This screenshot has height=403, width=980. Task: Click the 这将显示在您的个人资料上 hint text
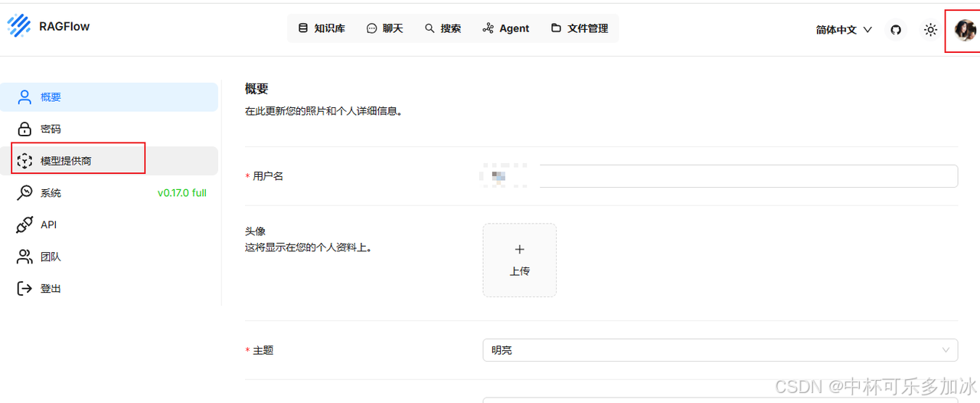pyautogui.click(x=309, y=247)
